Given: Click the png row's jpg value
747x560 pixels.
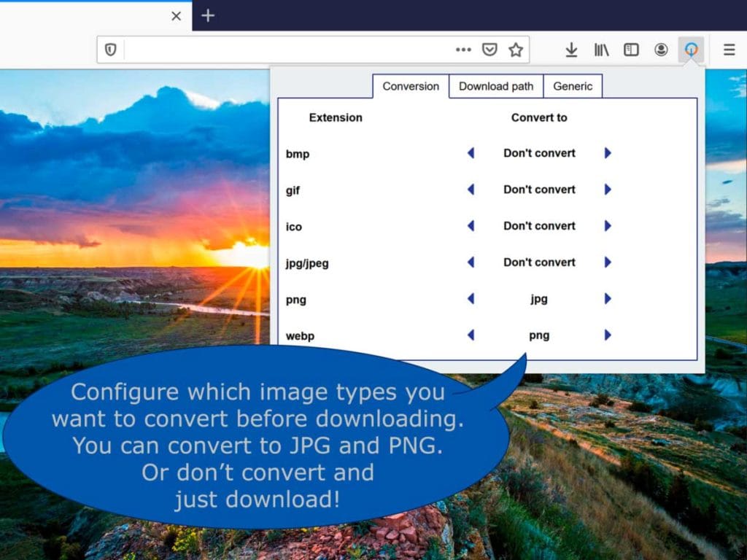Looking at the screenshot, I should coord(539,300).
